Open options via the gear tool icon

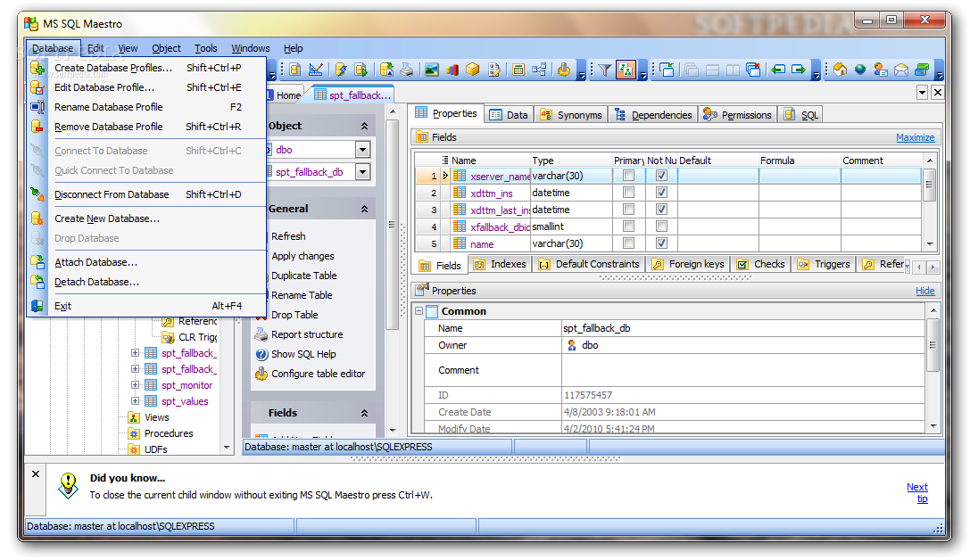click(x=564, y=70)
